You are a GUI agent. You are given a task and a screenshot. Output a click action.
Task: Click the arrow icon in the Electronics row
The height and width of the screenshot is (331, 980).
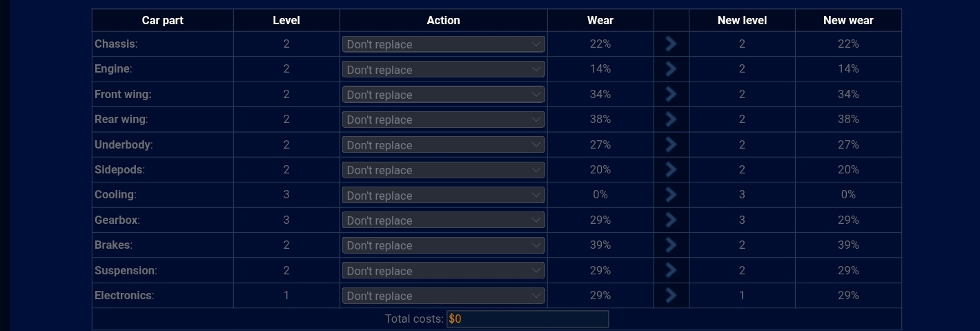(x=671, y=296)
